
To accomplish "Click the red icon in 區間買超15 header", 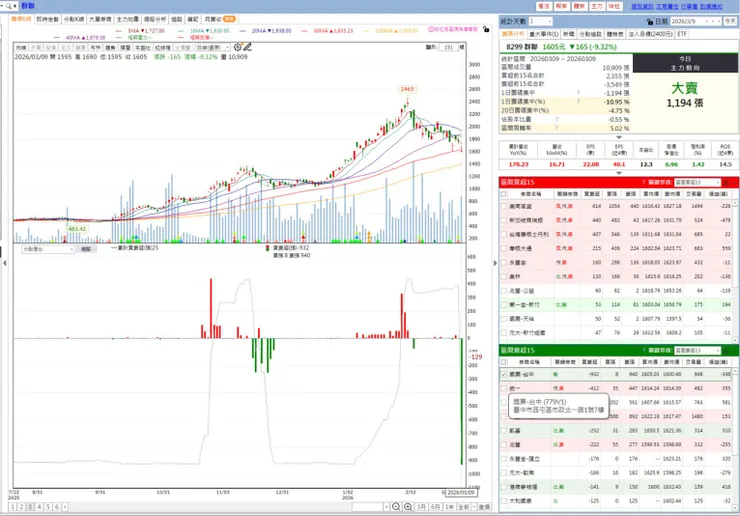I will (726, 182).
